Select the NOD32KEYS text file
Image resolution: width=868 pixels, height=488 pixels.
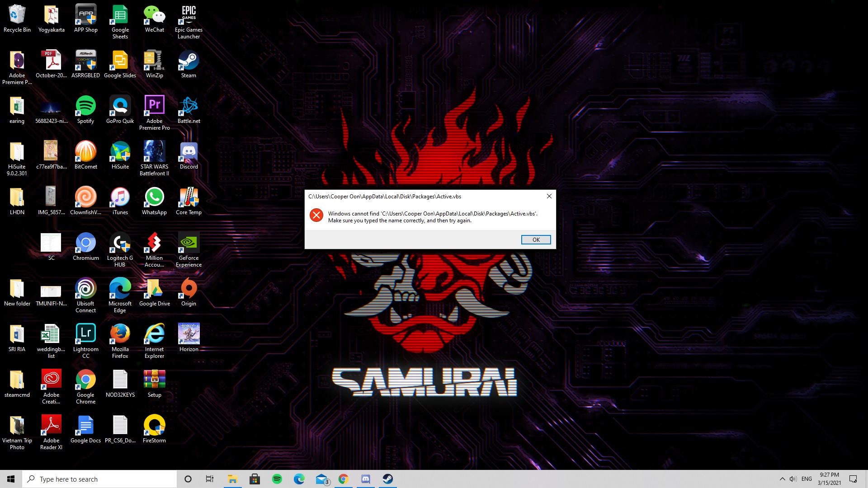click(120, 384)
